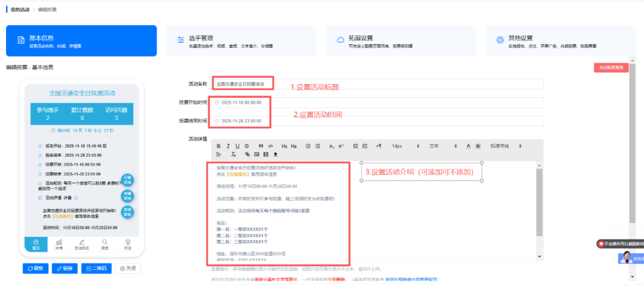Click the orange 【在线报名】 link in preview

tap(63, 216)
